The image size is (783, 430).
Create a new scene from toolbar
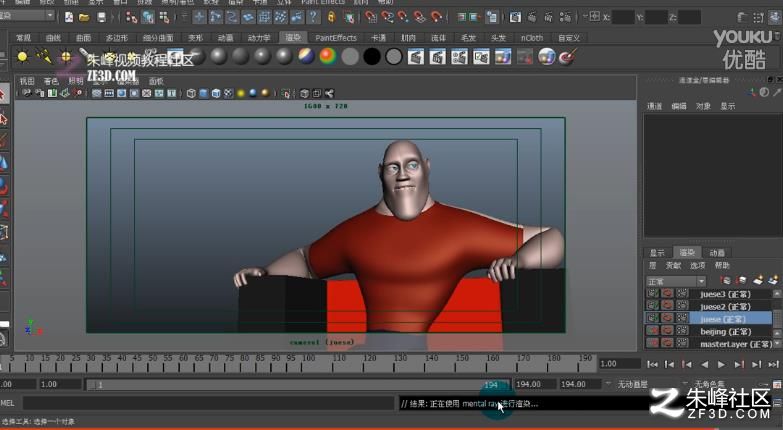[x=69, y=17]
